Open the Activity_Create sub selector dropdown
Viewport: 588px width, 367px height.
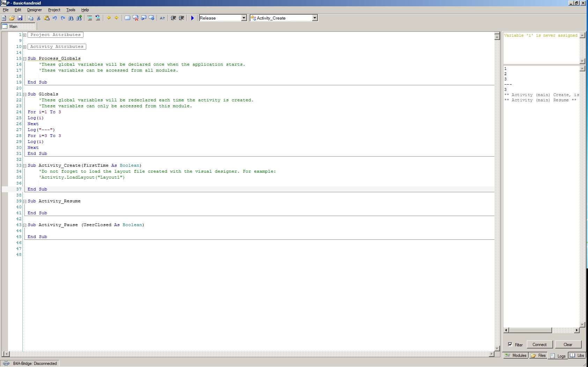pos(315,18)
